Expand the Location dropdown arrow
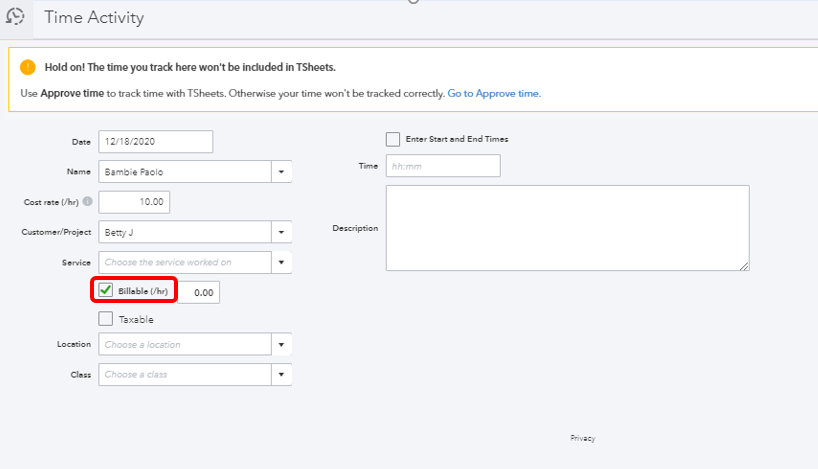Image resolution: width=818 pixels, height=469 pixels. 282,345
